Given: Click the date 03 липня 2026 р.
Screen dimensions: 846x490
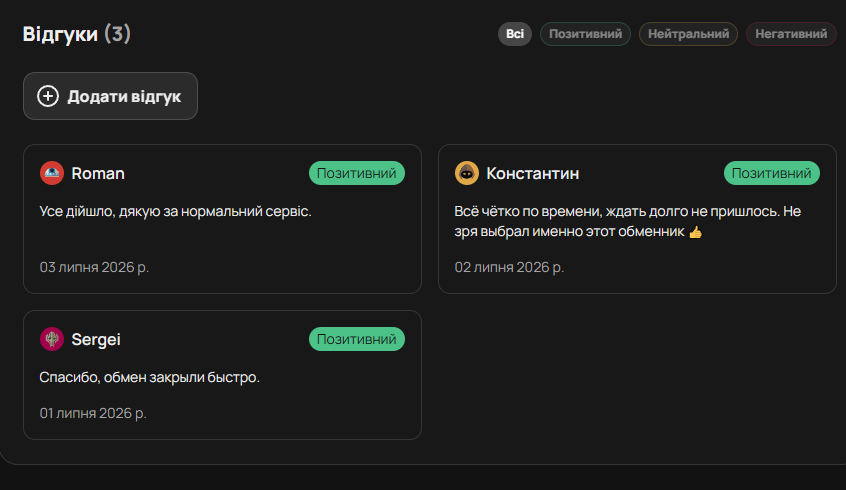Looking at the screenshot, I should pyautogui.click(x=94, y=267).
